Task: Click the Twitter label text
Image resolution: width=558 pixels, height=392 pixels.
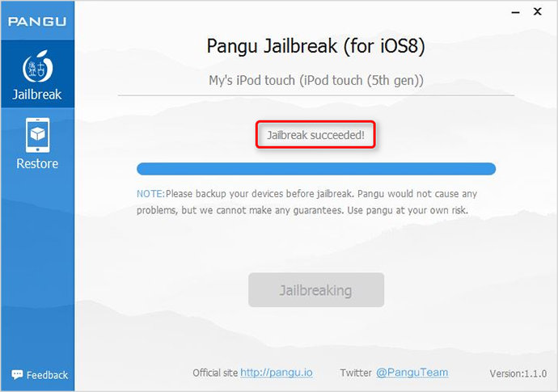Action: (356, 373)
